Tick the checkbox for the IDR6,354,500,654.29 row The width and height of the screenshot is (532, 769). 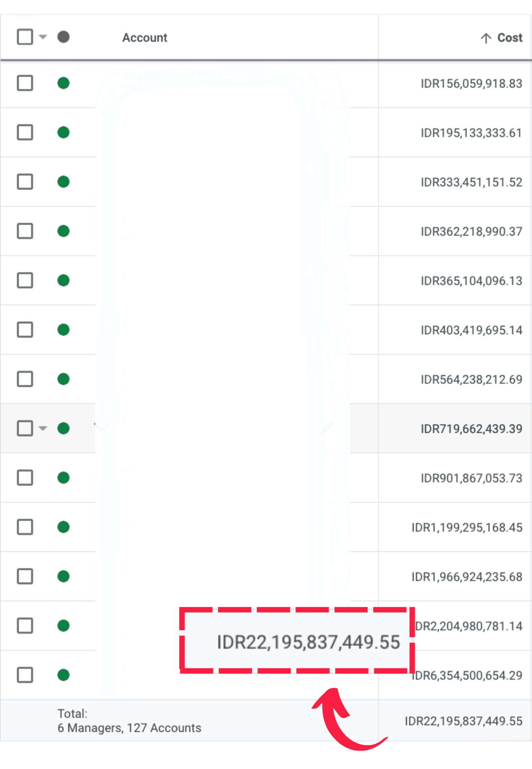[25, 675]
